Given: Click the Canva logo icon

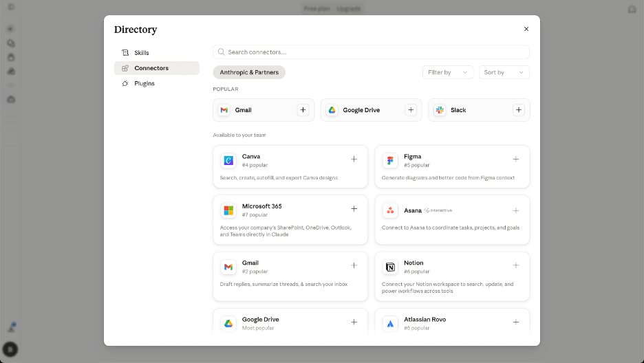Looking at the screenshot, I should point(228,160).
